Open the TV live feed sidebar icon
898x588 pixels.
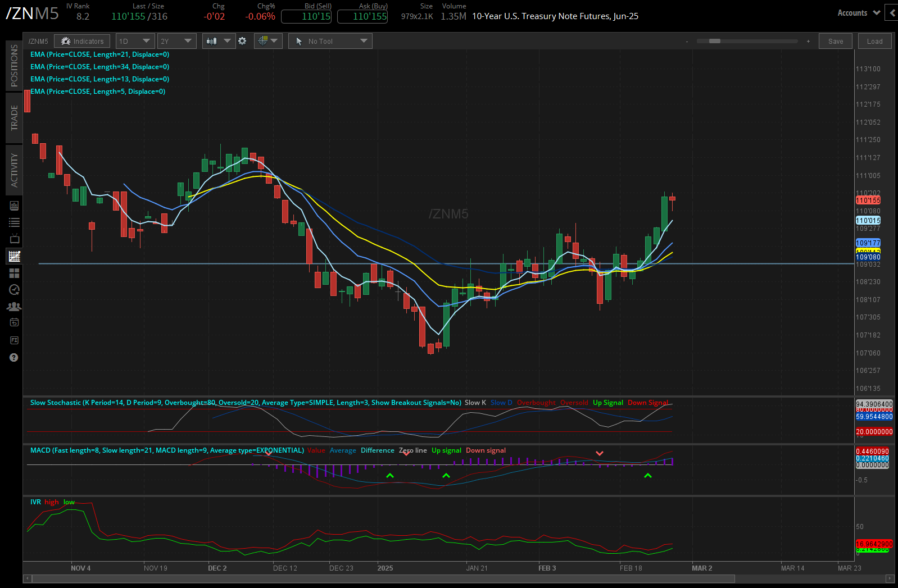pyautogui.click(x=14, y=239)
